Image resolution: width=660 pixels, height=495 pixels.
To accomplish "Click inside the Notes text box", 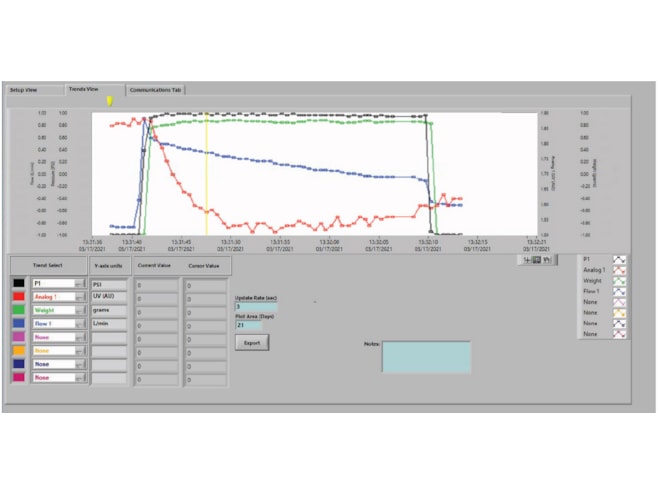I will 425,357.
